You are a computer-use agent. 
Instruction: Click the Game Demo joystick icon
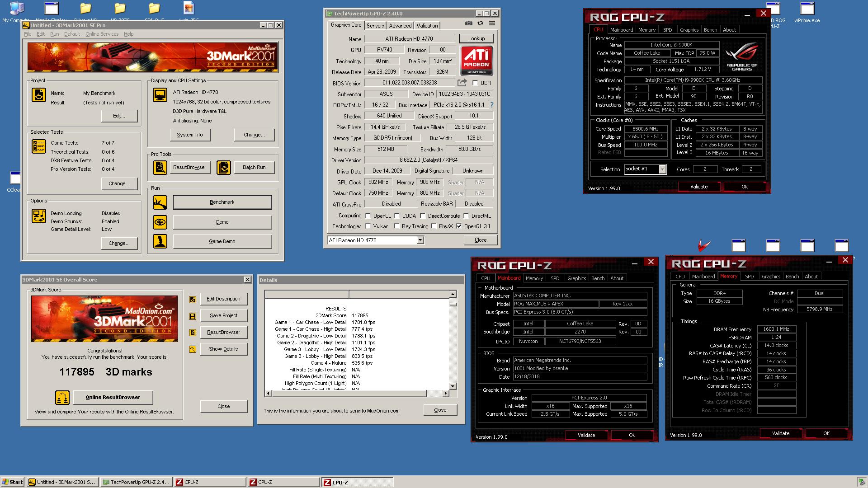[160, 241]
